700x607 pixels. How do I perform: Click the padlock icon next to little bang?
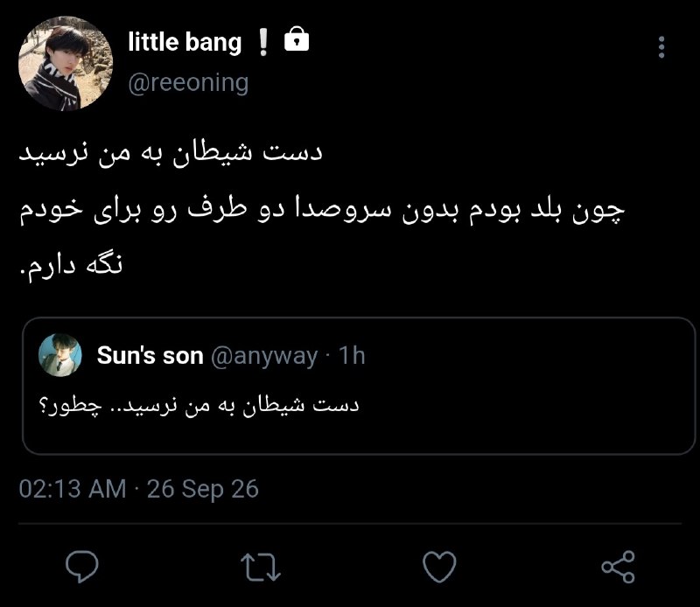(297, 38)
